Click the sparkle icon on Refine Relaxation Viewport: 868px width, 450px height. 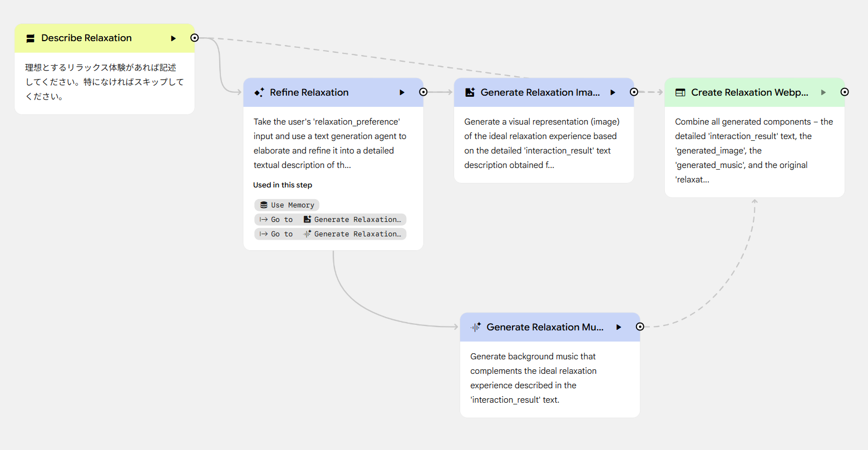point(259,92)
